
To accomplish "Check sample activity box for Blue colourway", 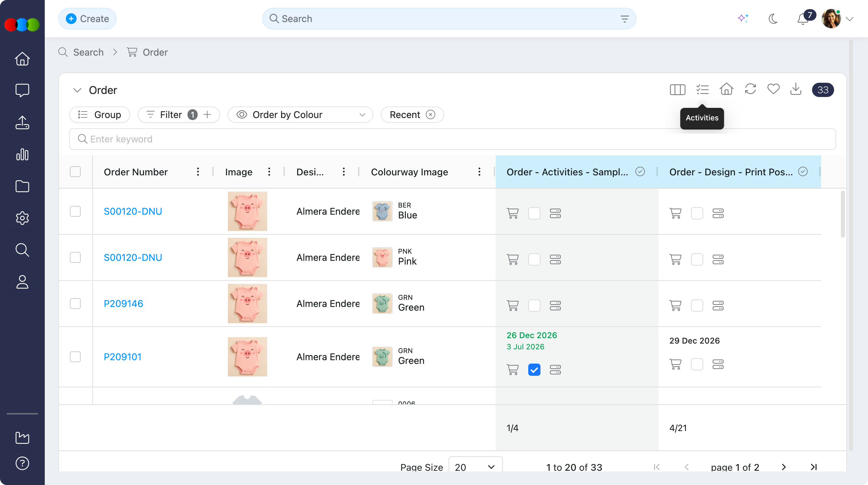I will [x=534, y=213].
